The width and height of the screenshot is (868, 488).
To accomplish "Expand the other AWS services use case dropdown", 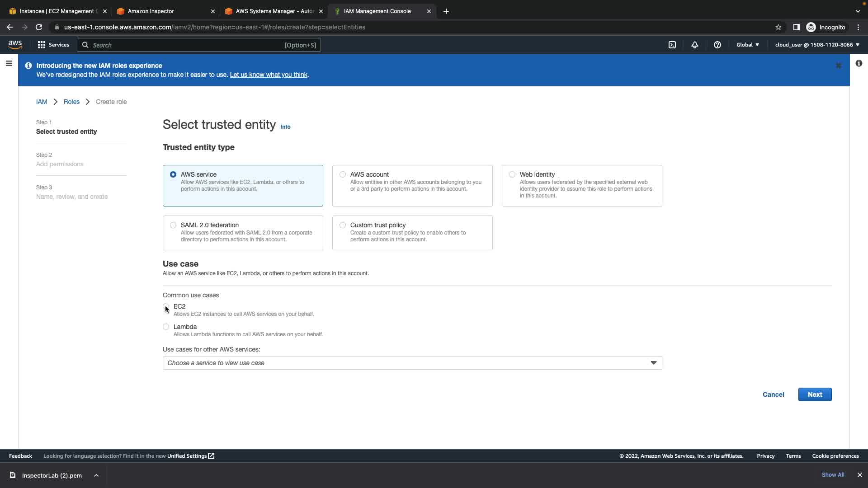I will point(412,363).
